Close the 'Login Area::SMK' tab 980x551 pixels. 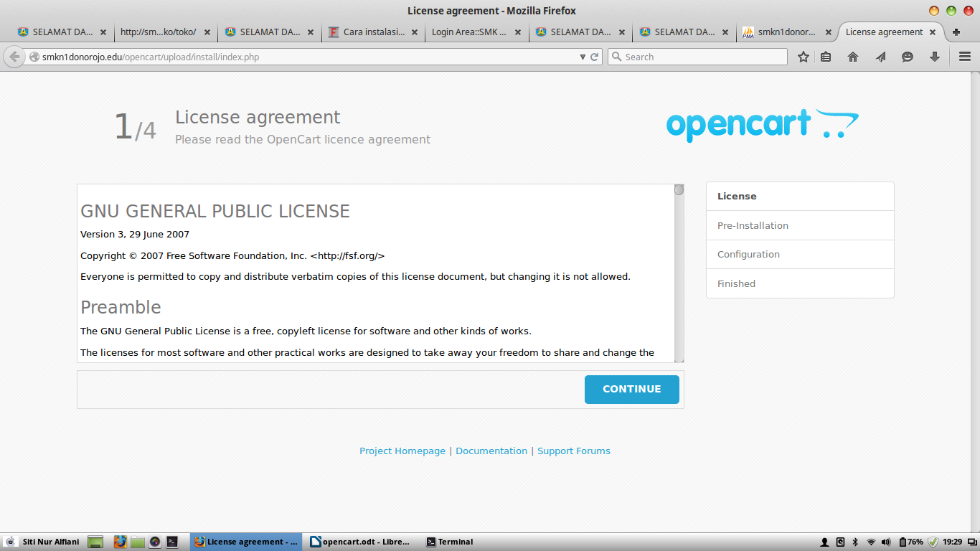[x=518, y=32]
